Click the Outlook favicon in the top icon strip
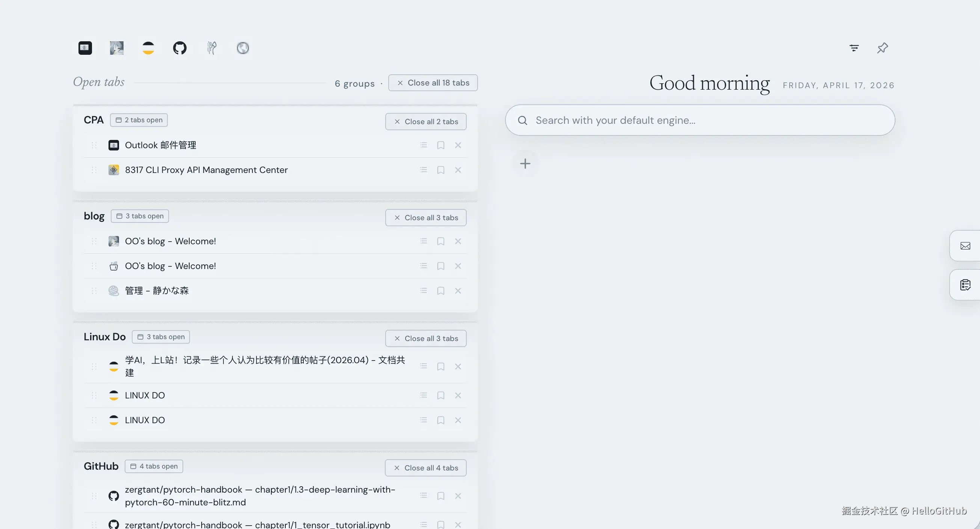 click(x=85, y=48)
